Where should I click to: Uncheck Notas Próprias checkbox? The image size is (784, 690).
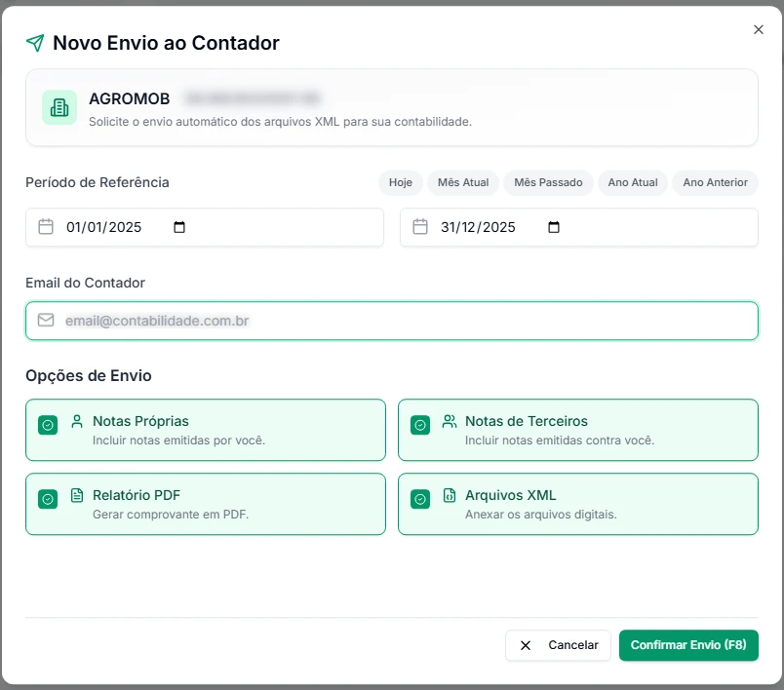(x=48, y=425)
